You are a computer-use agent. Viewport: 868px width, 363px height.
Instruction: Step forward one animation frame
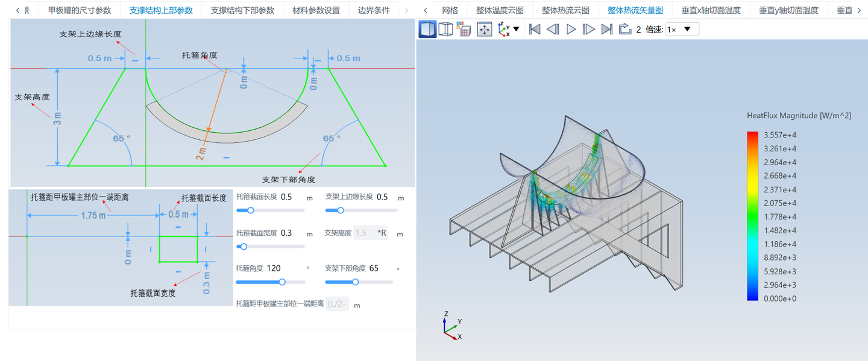(589, 29)
